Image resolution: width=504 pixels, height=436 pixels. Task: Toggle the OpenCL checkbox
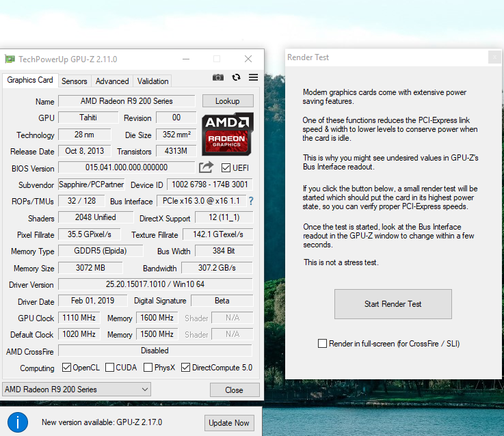[66, 367]
